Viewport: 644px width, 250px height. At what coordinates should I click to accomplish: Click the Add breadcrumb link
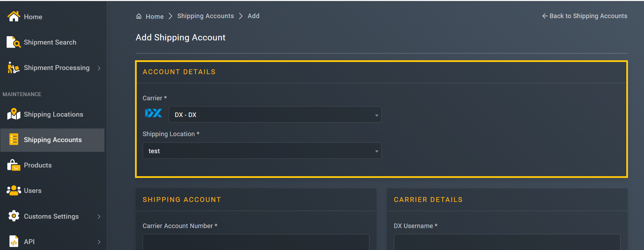(253, 16)
